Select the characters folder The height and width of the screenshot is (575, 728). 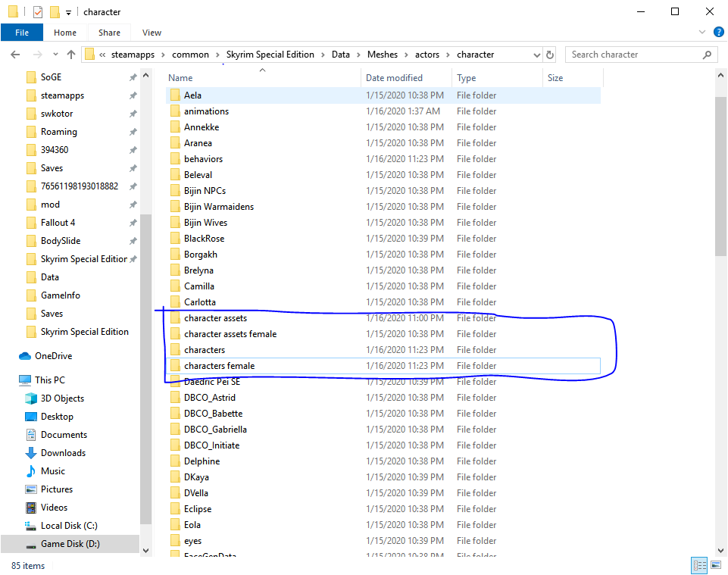[x=383, y=350]
